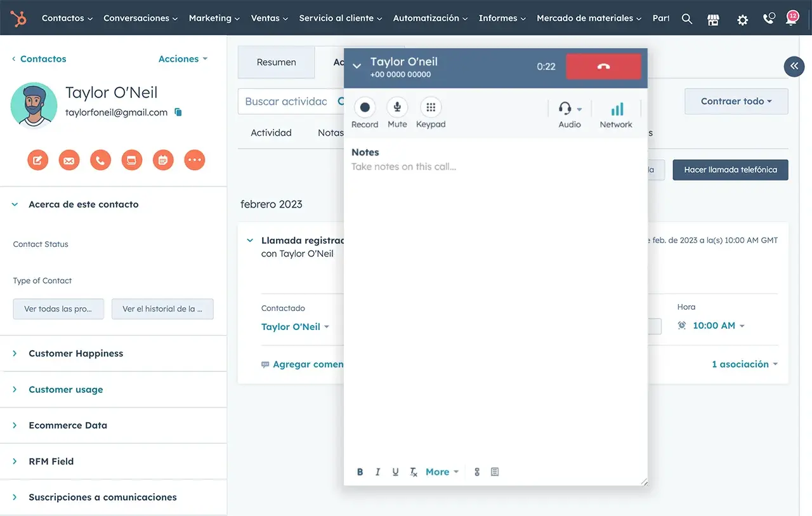Open the More formatting dropdown
The image size is (812, 516).
[x=442, y=472]
